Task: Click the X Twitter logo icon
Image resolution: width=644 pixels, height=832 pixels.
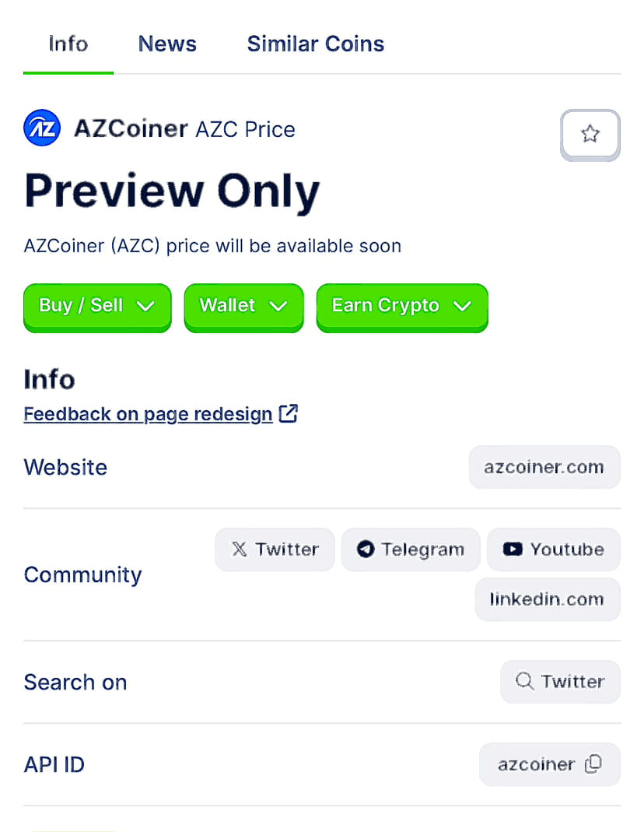Action: point(240,549)
